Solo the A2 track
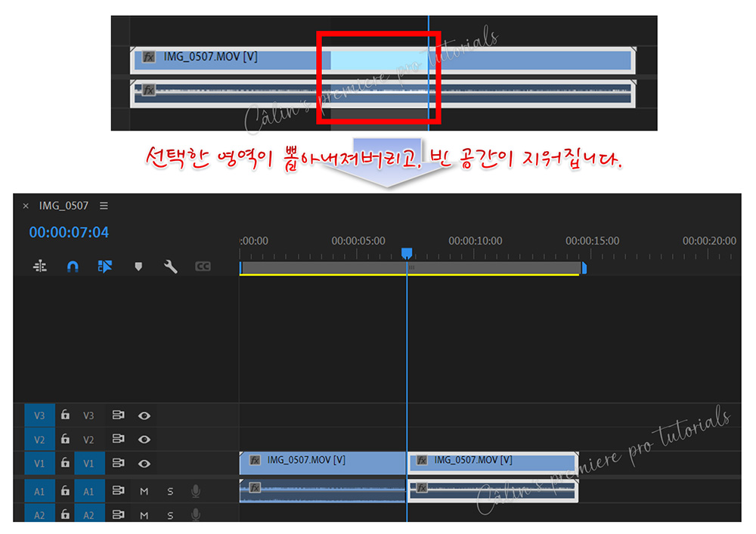Screen dimensions: 756x534 pos(170,515)
